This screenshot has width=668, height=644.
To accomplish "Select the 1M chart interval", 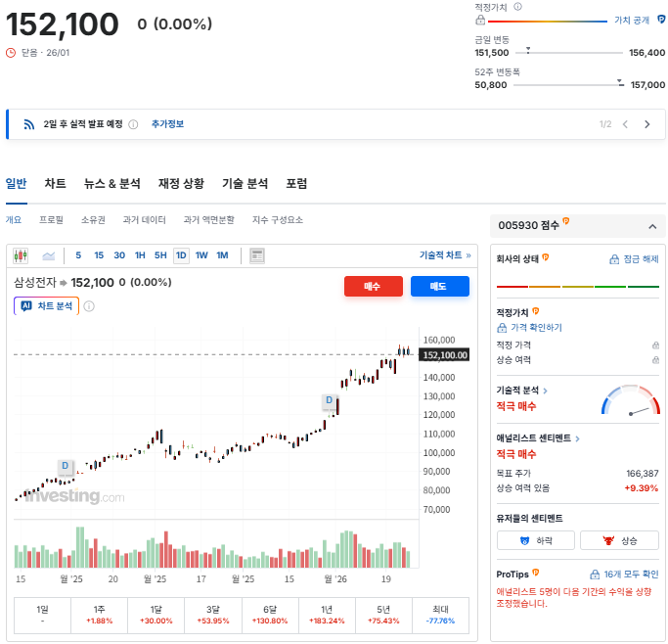I will tap(222, 255).
